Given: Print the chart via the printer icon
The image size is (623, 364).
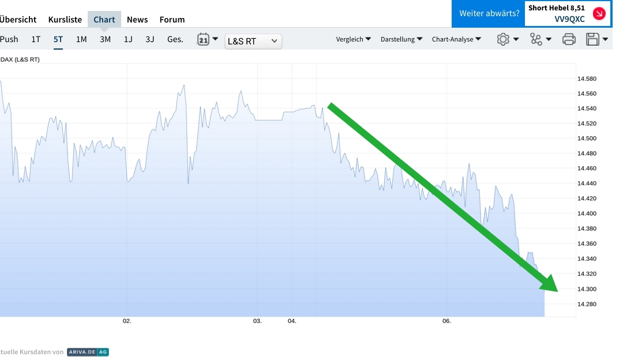Looking at the screenshot, I should pyautogui.click(x=569, y=39).
